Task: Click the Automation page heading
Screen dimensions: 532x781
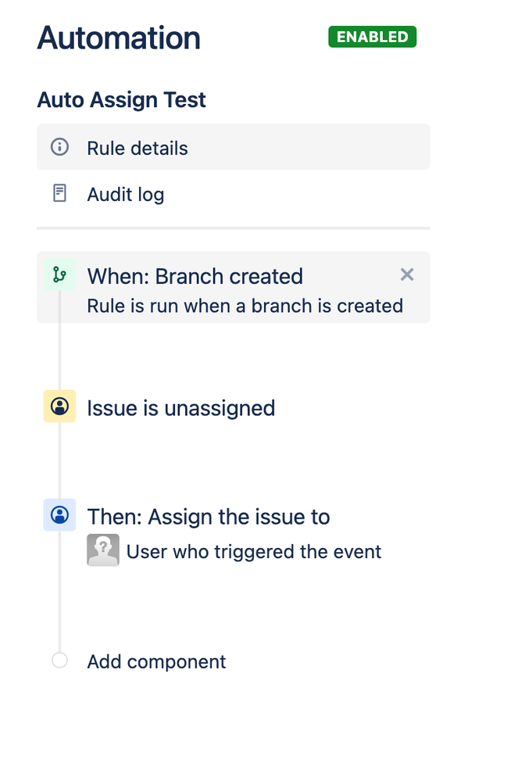Action: click(119, 38)
